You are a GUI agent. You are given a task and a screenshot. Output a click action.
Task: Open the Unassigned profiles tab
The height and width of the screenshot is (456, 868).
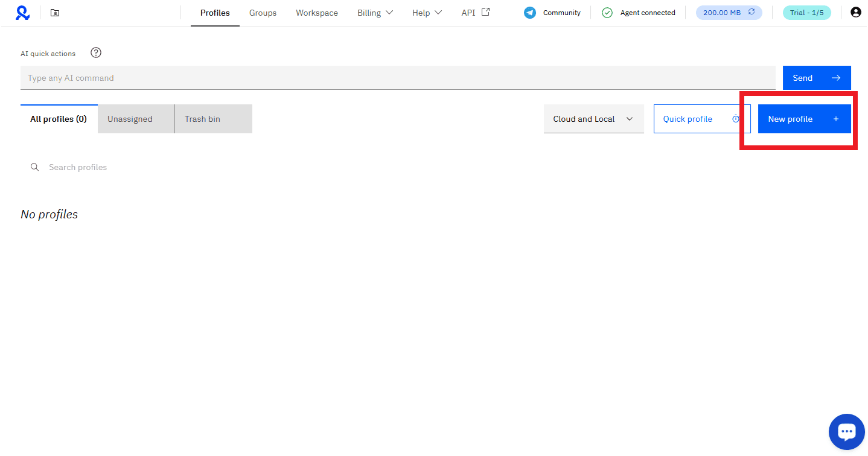[129, 119]
